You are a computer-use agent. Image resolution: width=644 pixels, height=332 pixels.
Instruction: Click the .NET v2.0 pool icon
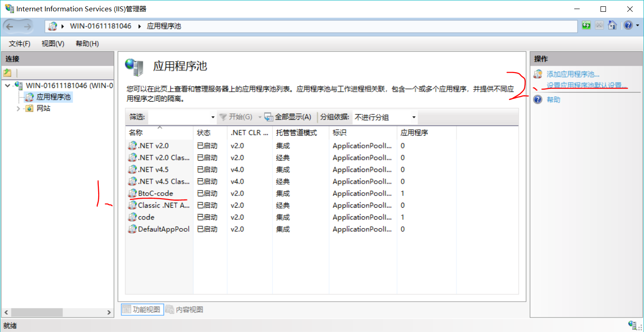point(132,146)
